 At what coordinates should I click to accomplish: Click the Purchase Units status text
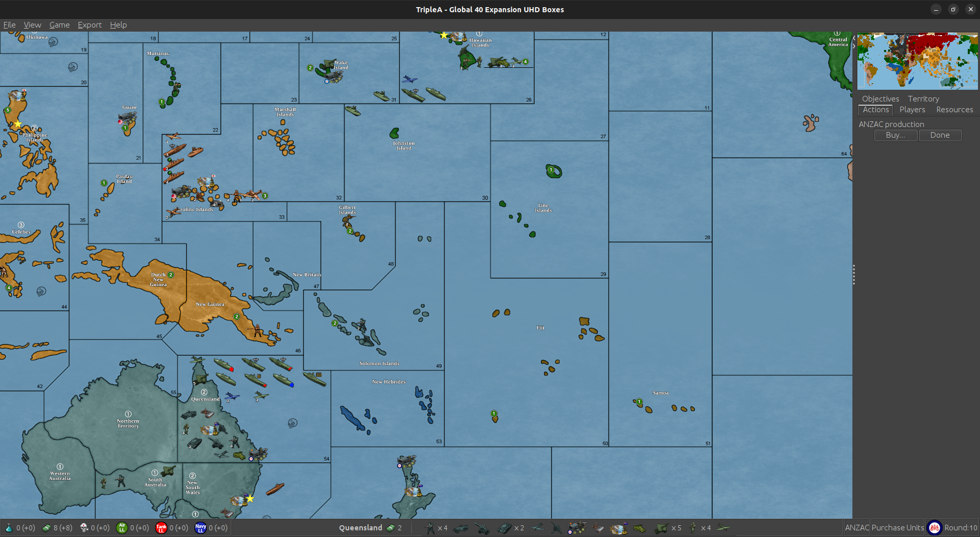coord(898,528)
